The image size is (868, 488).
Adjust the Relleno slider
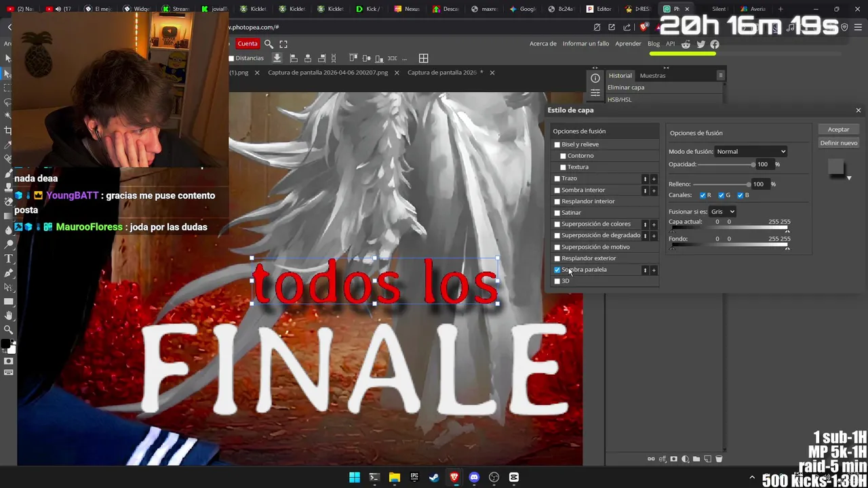click(722, 184)
